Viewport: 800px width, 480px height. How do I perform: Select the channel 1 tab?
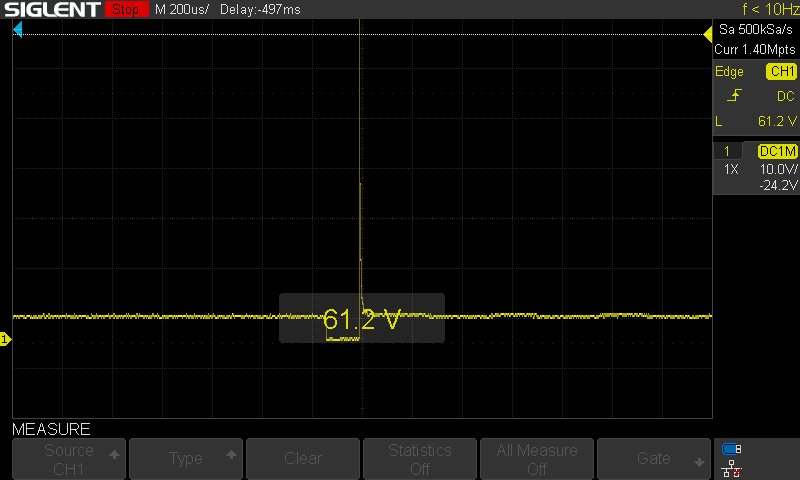pos(728,151)
